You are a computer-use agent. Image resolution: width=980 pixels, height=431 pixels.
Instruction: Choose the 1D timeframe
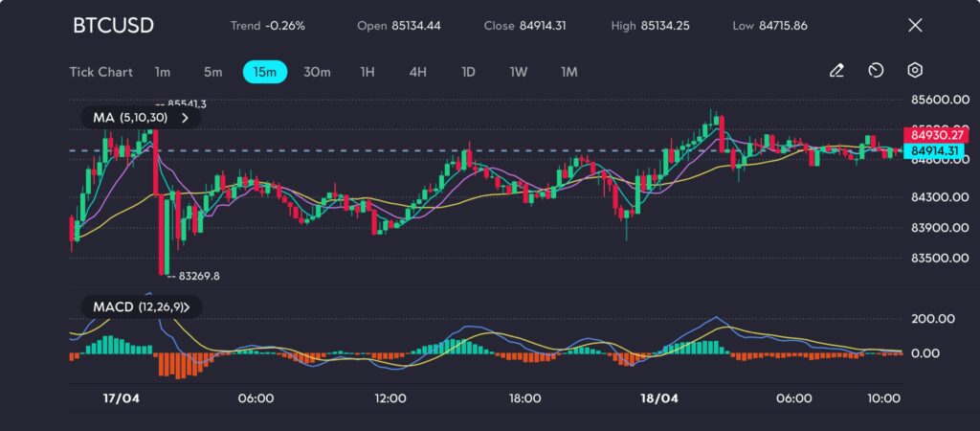[468, 72]
